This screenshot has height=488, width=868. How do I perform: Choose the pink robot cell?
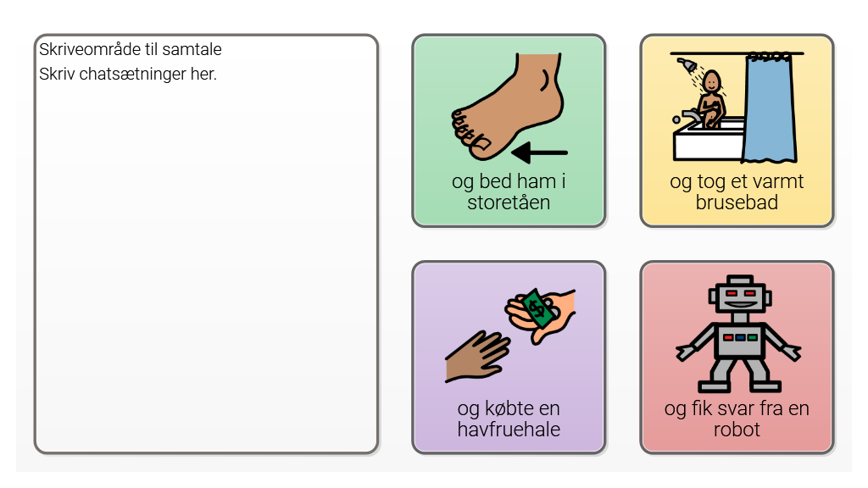737,358
